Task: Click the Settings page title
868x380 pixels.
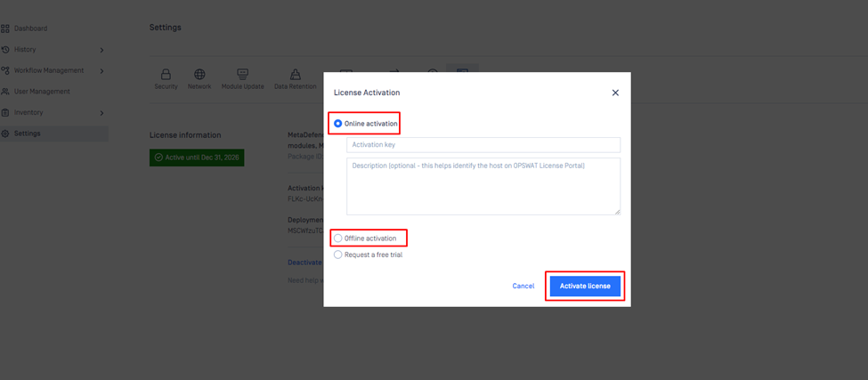Action: [x=165, y=27]
